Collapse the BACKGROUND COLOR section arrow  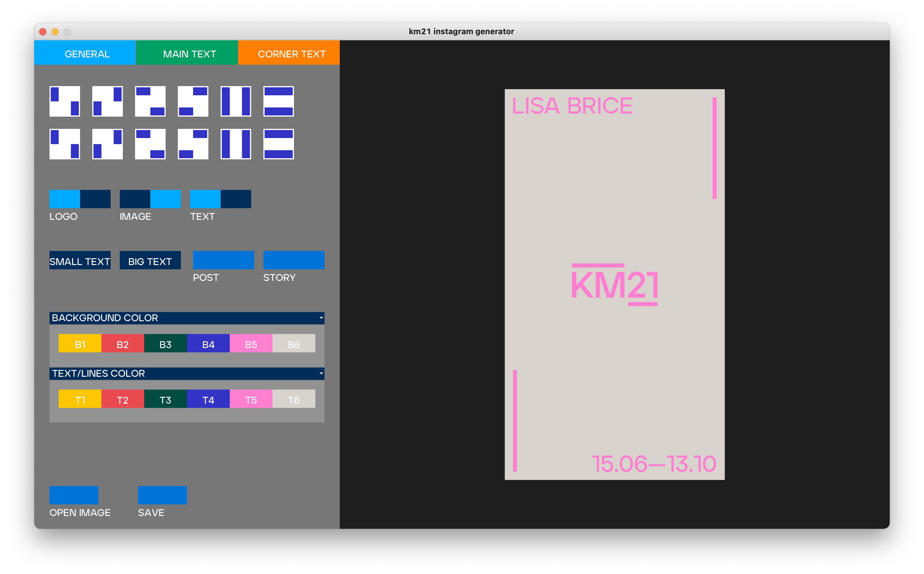pyautogui.click(x=321, y=318)
